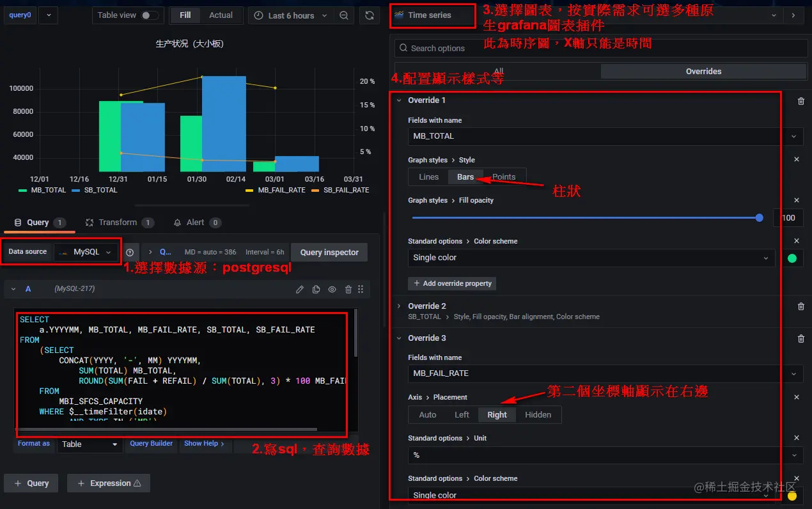Set axis placement to Left
812x509 pixels.
462,415
